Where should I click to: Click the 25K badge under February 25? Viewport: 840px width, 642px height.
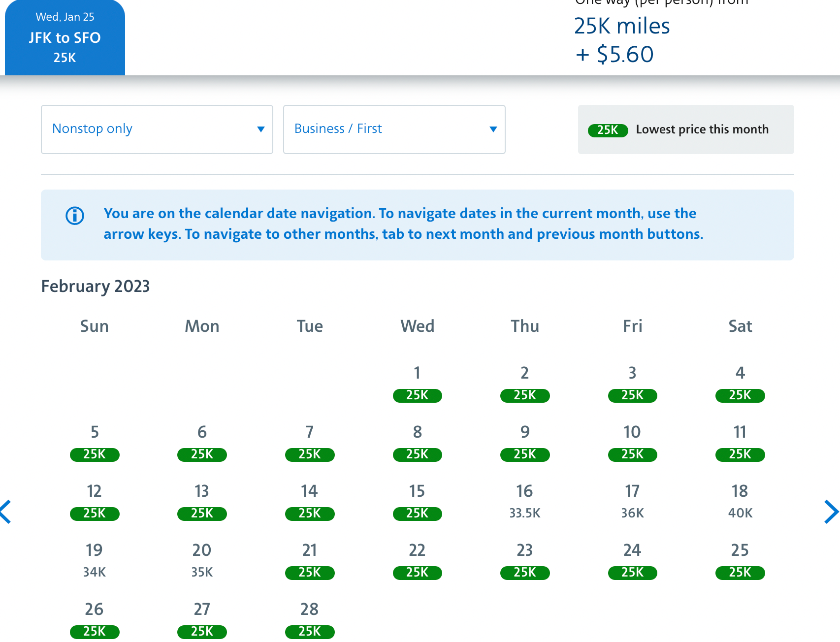pyautogui.click(x=740, y=573)
